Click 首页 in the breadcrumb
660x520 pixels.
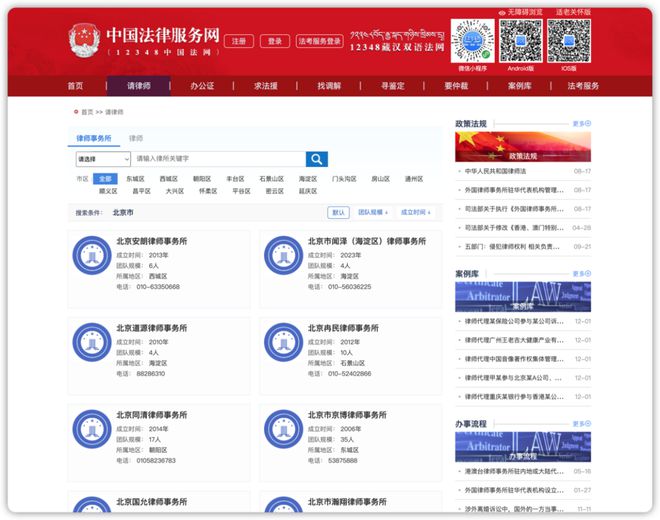point(87,112)
